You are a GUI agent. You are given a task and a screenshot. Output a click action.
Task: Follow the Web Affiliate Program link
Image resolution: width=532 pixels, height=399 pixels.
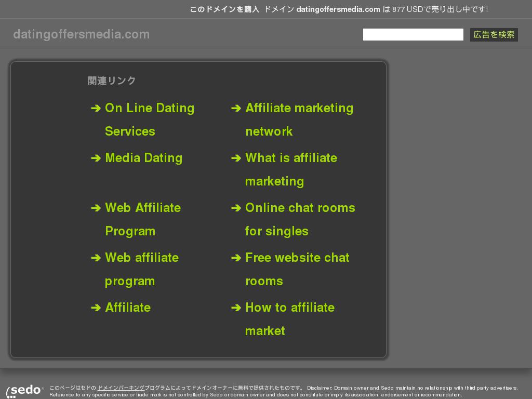coord(143,219)
